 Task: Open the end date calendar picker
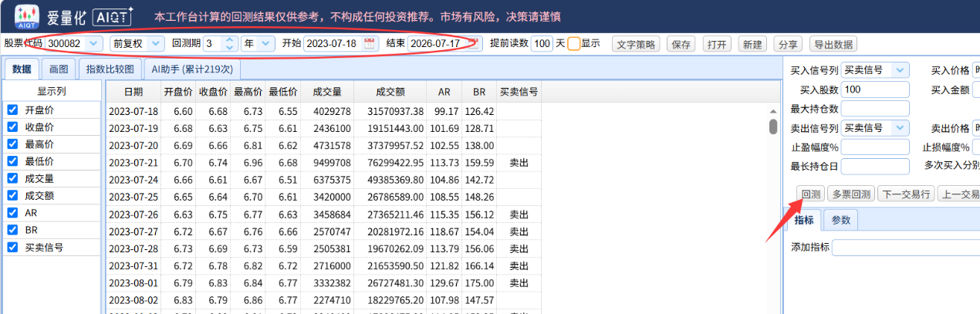[474, 43]
